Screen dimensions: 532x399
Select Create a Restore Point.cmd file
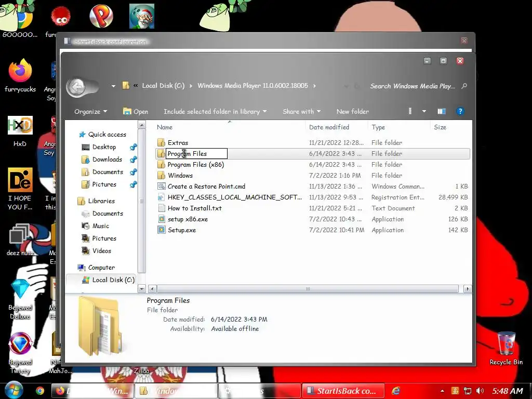(x=206, y=187)
